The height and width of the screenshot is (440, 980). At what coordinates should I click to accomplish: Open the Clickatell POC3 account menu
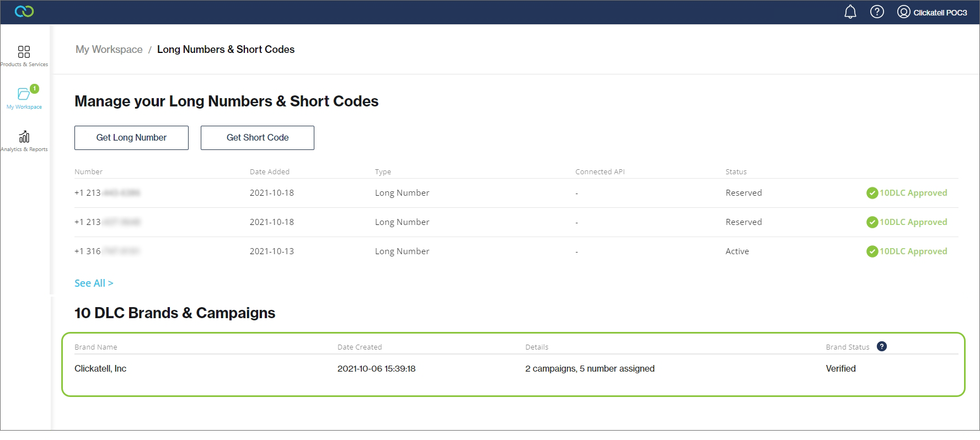point(932,12)
